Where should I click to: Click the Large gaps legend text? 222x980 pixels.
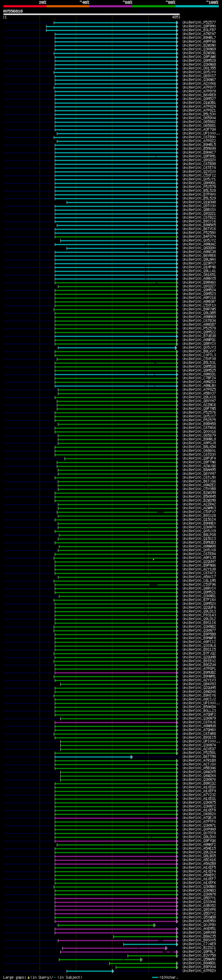click(42, 977)
